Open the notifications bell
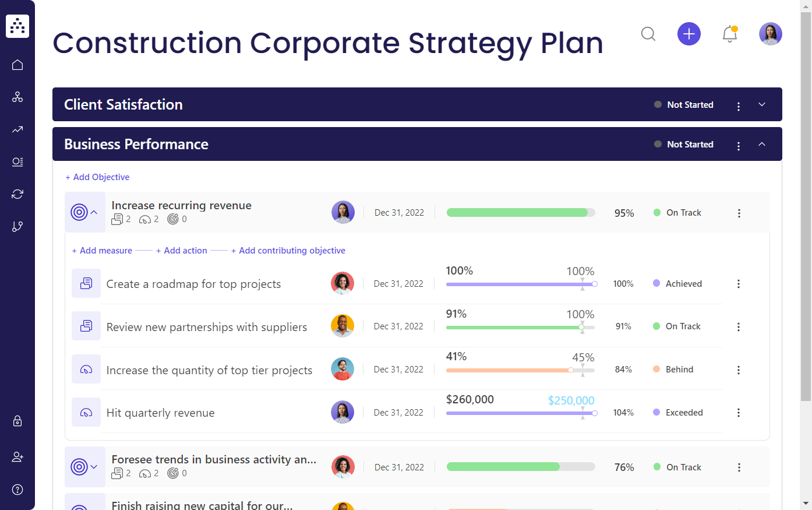 coord(729,34)
